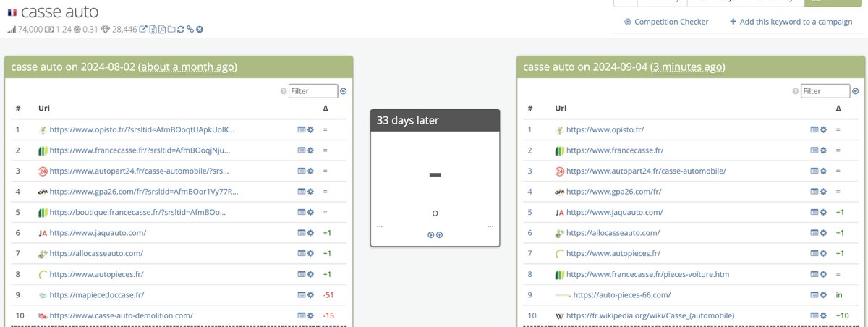Click Add this keyword to a campaign
Image resolution: width=868 pixels, height=327 pixels.
tap(791, 22)
